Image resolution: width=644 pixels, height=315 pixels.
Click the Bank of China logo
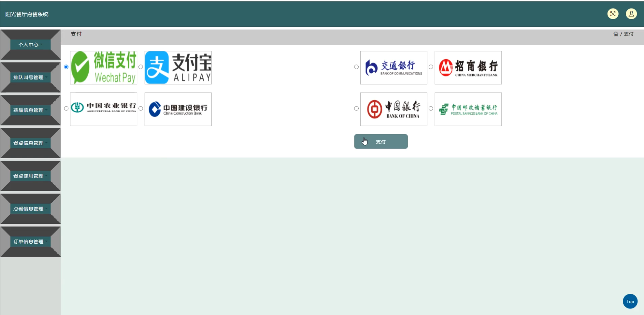tap(394, 109)
